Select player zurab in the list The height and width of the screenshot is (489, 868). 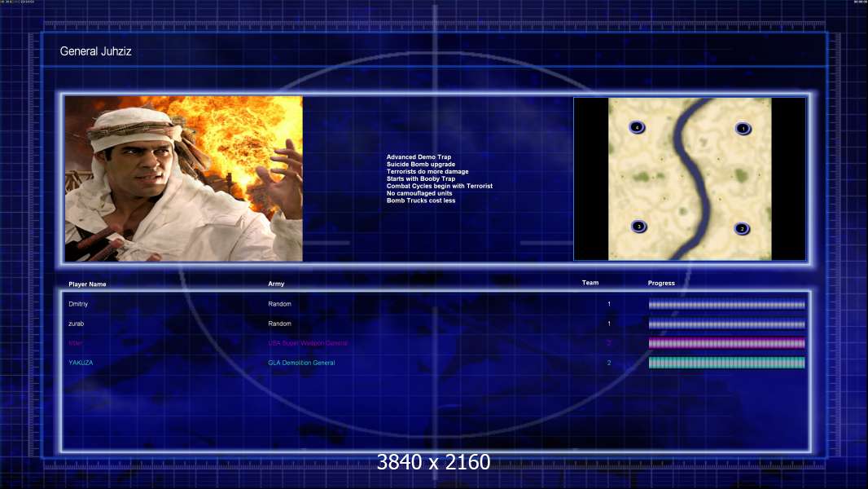click(77, 324)
